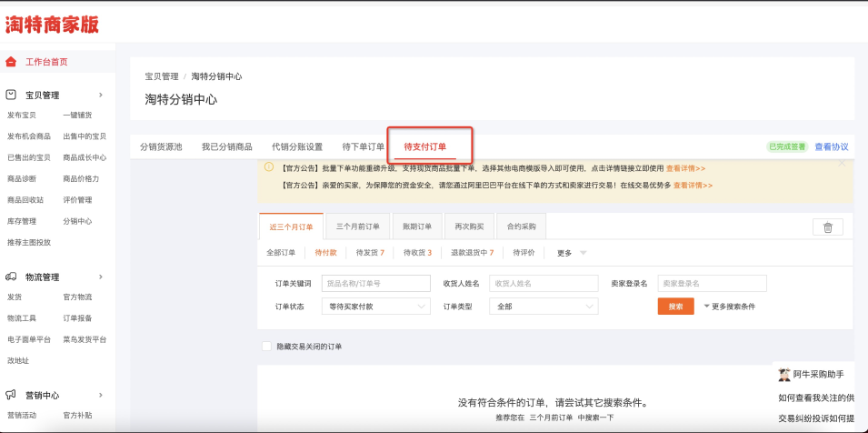The width and height of the screenshot is (868, 433).
Task: Click the 工作台首页 home icon
Action: (11, 62)
